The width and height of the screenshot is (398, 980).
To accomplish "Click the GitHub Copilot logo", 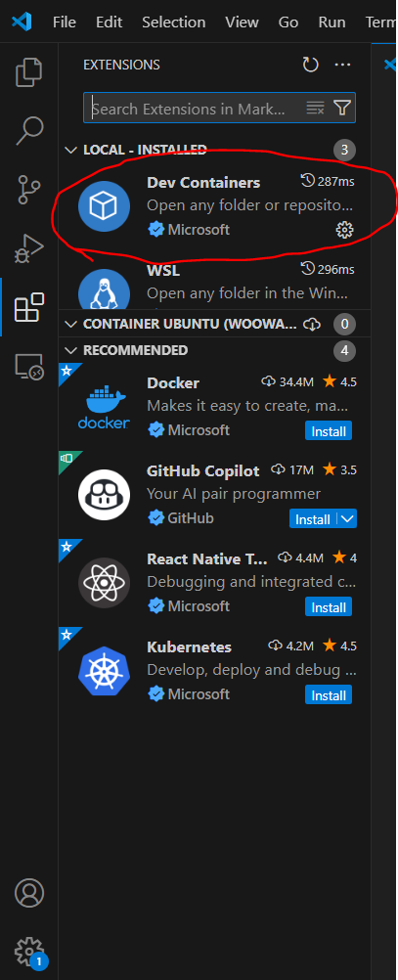I will pyautogui.click(x=104, y=494).
